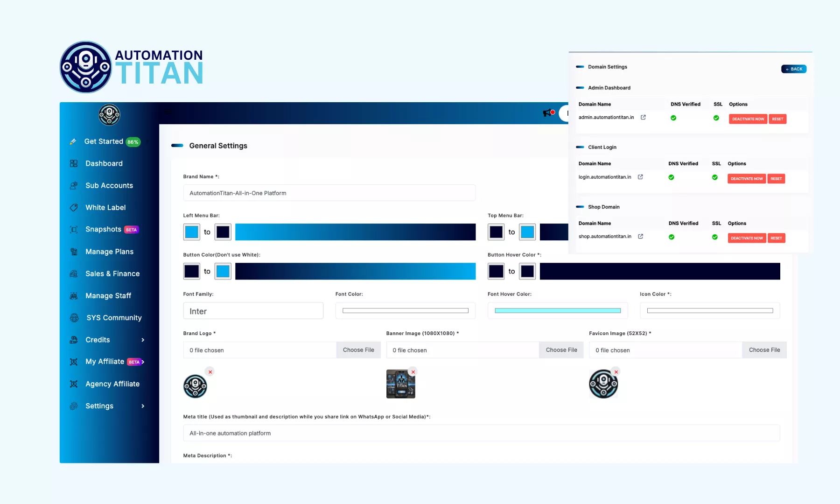This screenshot has height=504, width=840.
Task: Click DEACTIVATE NOW for shop.automationtitan.in
Action: click(x=747, y=238)
